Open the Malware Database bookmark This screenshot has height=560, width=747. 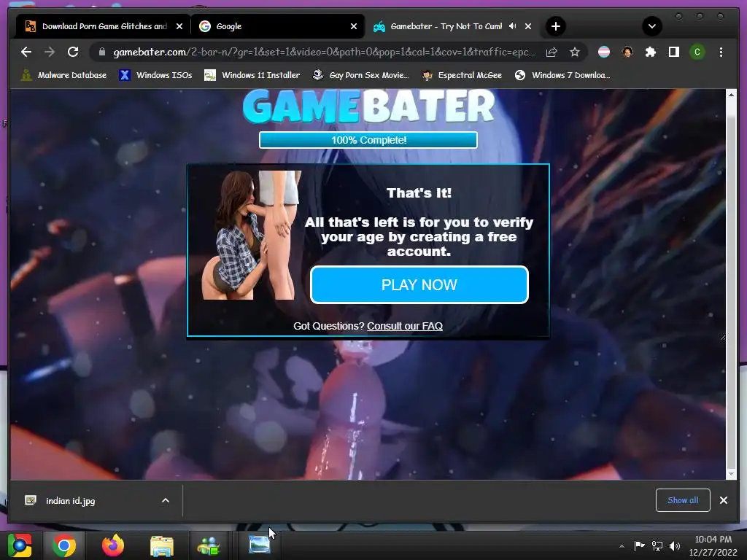pyautogui.click(x=63, y=75)
